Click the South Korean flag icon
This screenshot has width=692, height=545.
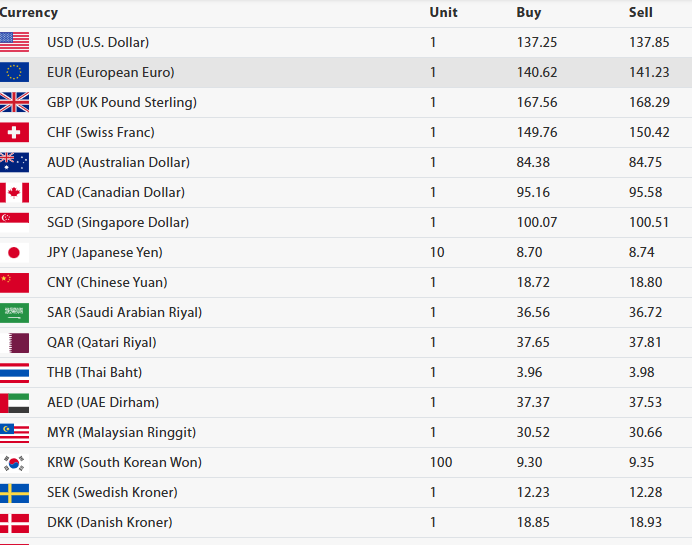point(14,462)
